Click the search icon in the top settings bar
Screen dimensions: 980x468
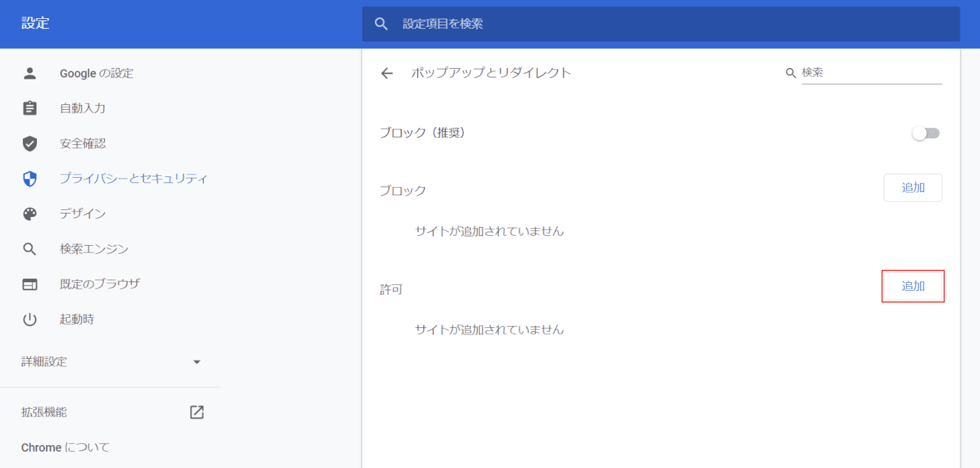382,24
